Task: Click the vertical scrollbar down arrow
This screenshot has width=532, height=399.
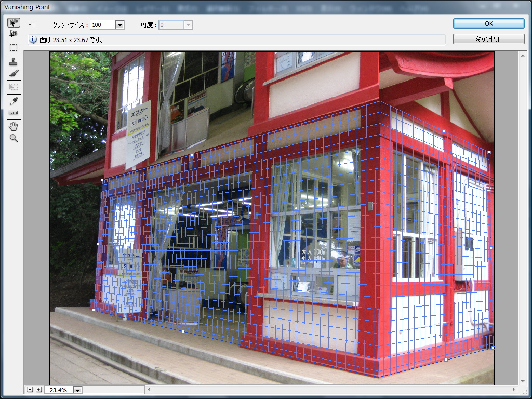Action: click(x=523, y=382)
